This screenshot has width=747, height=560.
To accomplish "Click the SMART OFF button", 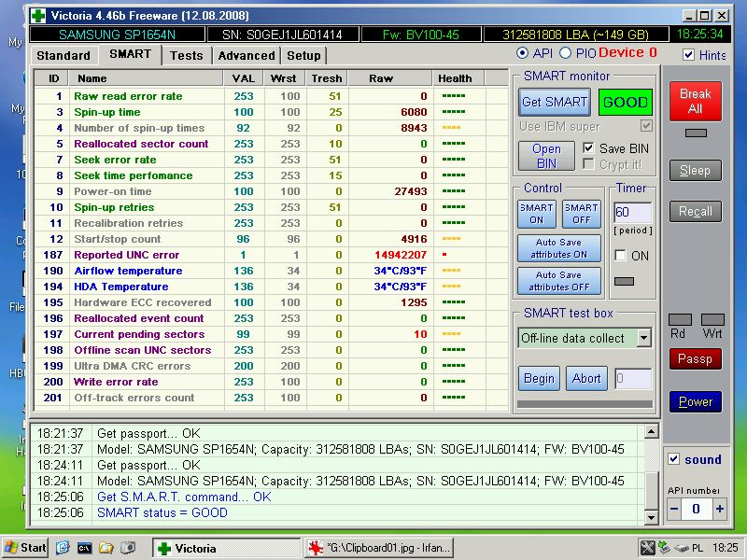I will coord(581,214).
